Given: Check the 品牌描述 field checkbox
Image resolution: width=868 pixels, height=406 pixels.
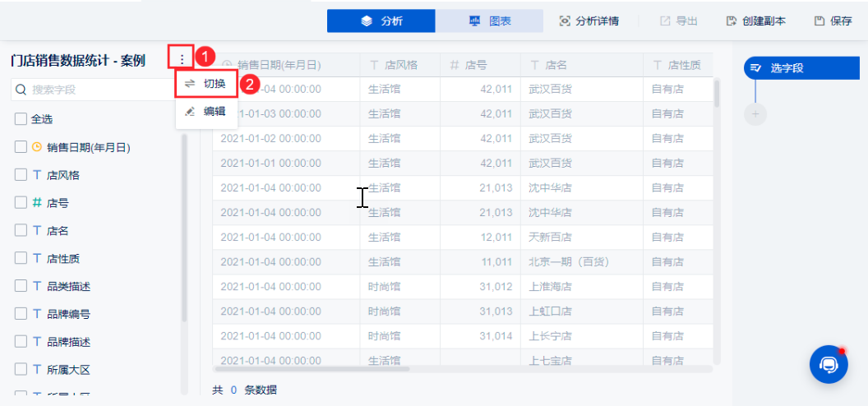Looking at the screenshot, I should 21,341.
